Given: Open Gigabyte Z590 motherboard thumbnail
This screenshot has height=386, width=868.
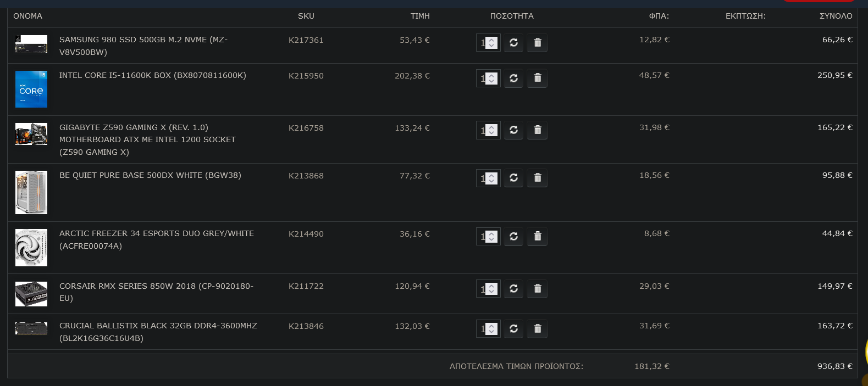Looking at the screenshot, I should point(31,134).
